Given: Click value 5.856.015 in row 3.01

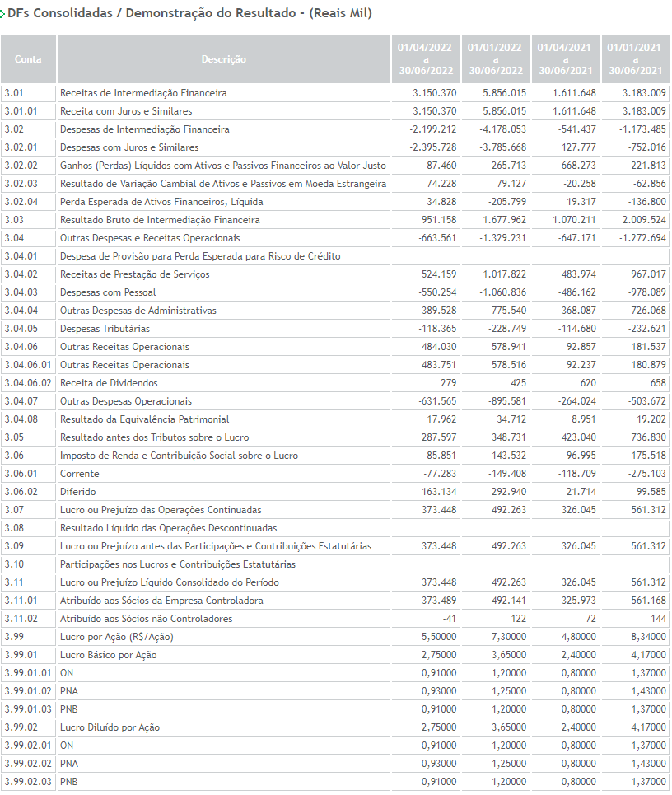Looking at the screenshot, I should [504, 93].
